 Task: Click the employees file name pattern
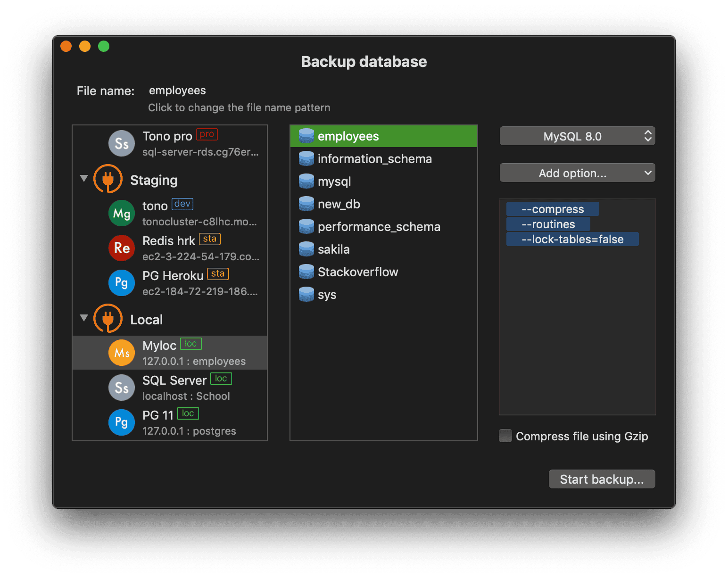[177, 91]
